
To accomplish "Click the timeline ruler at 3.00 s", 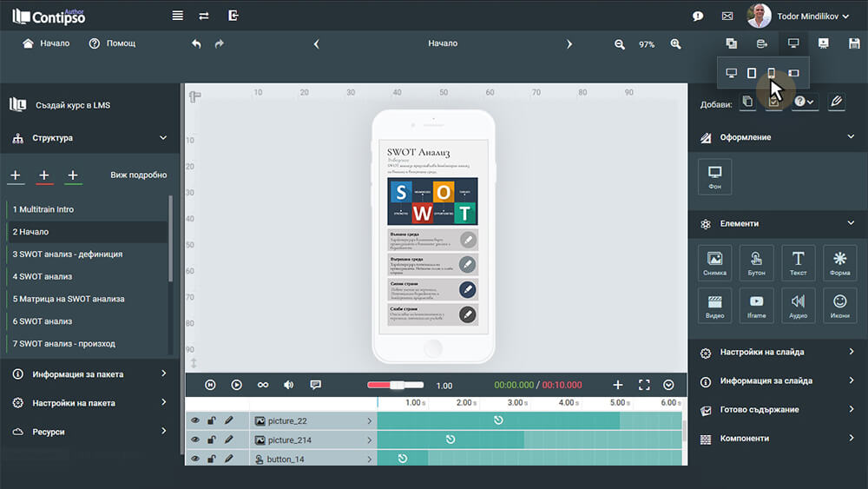I will click(x=517, y=403).
